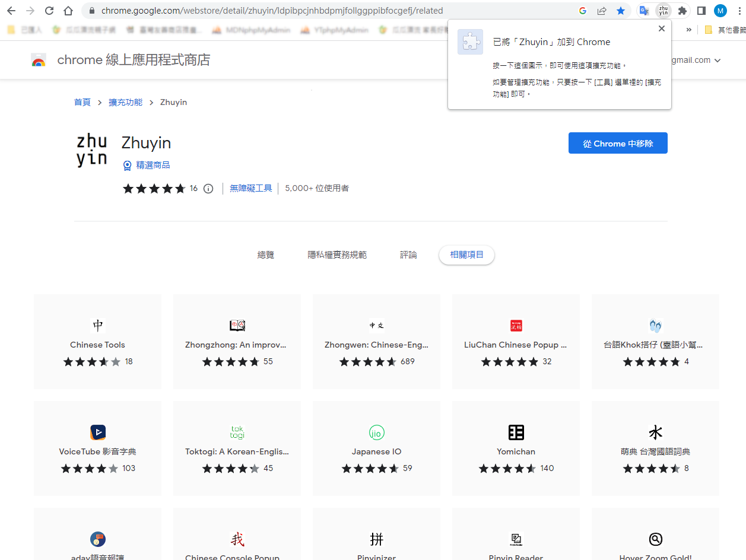
Task: Open the 擴充功能 breadcrumb link
Action: point(125,102)
